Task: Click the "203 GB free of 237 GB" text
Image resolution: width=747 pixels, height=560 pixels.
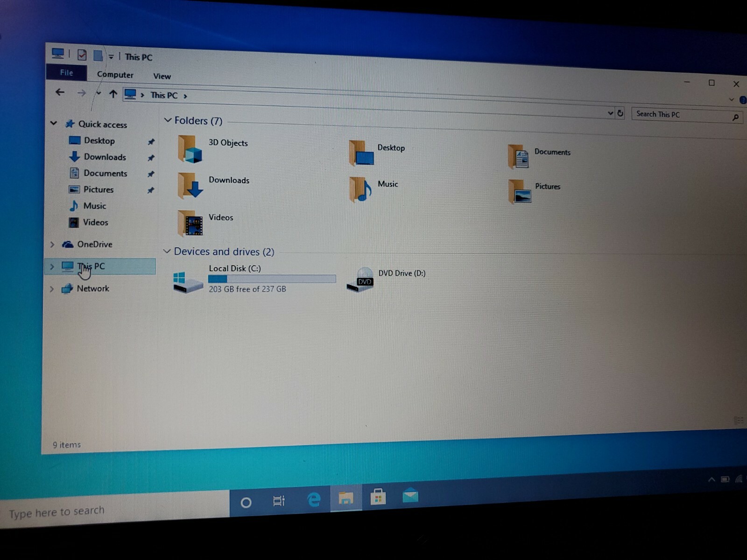Action: click(x=247, y=289)
